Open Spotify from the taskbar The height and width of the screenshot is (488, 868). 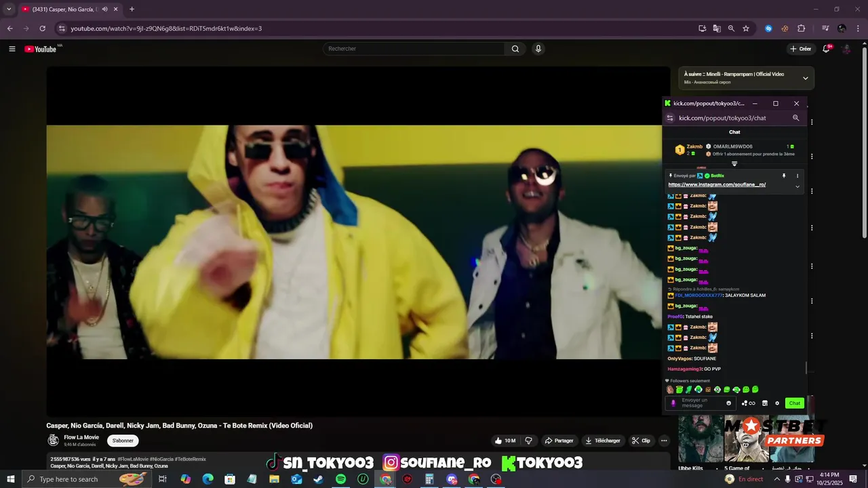341,479
